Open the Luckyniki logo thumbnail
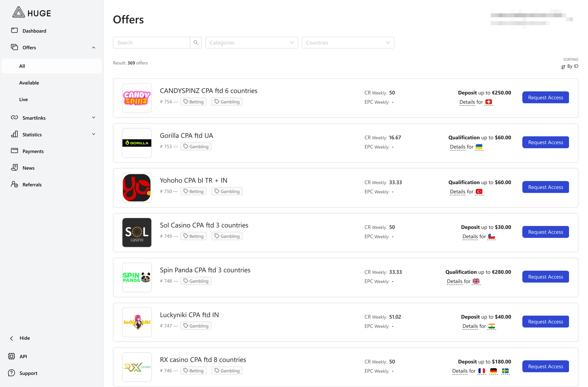 (x=137, y=322)
